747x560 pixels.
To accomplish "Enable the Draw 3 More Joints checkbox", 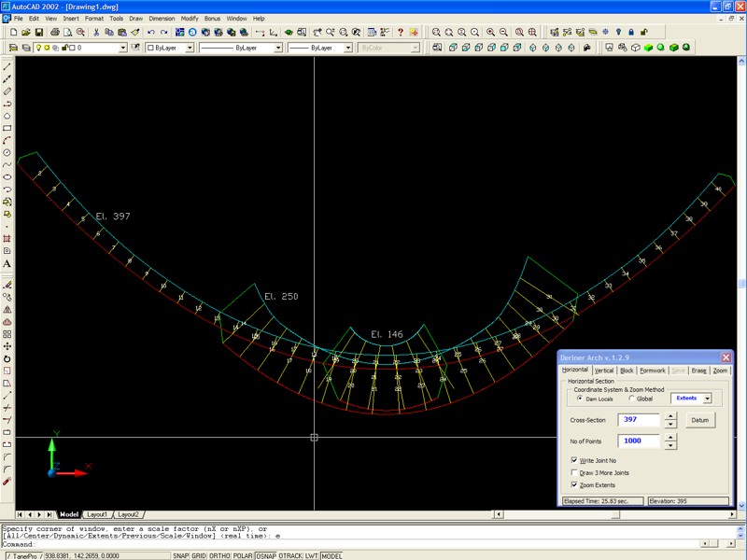I will point(573,473).
